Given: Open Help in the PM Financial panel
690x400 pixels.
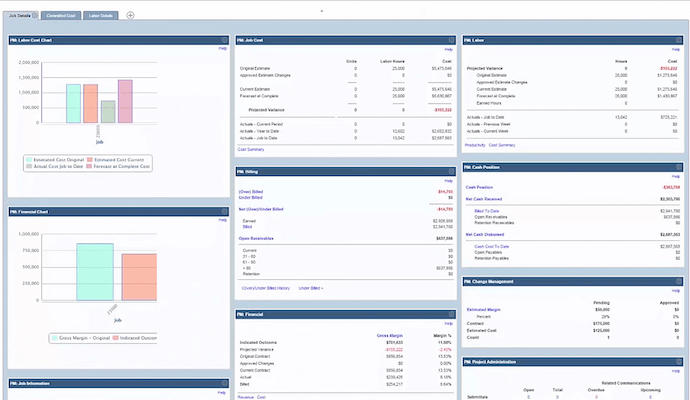Looking at the screenshot, I should (x=448, y=323).
